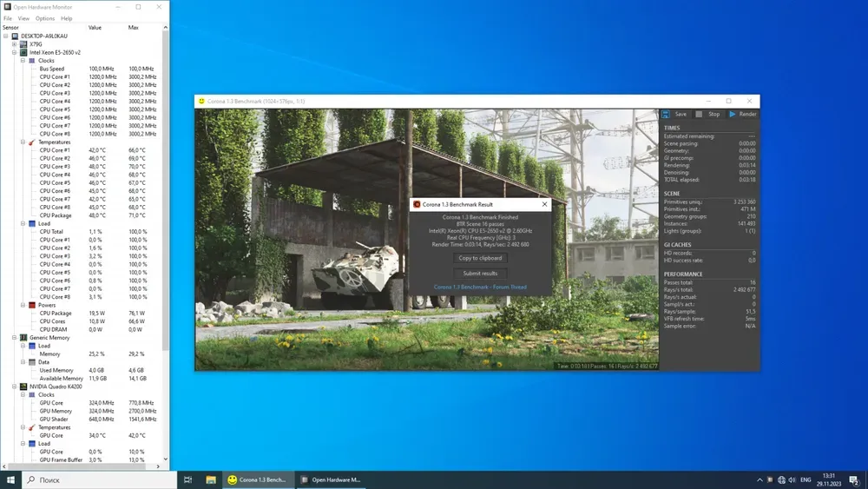Collapse the CPU Clocks tree group
The width and height of the screenshot is (868, 489).
23,61
